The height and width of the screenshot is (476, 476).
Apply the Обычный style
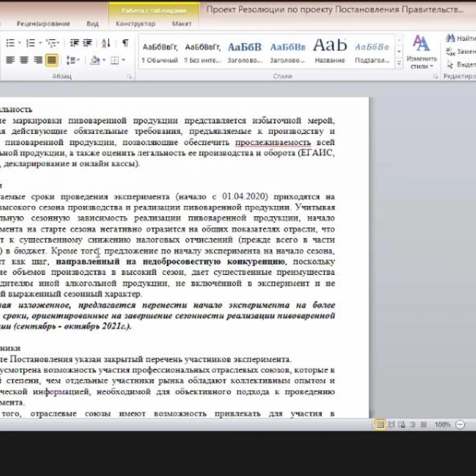[160, 52]
